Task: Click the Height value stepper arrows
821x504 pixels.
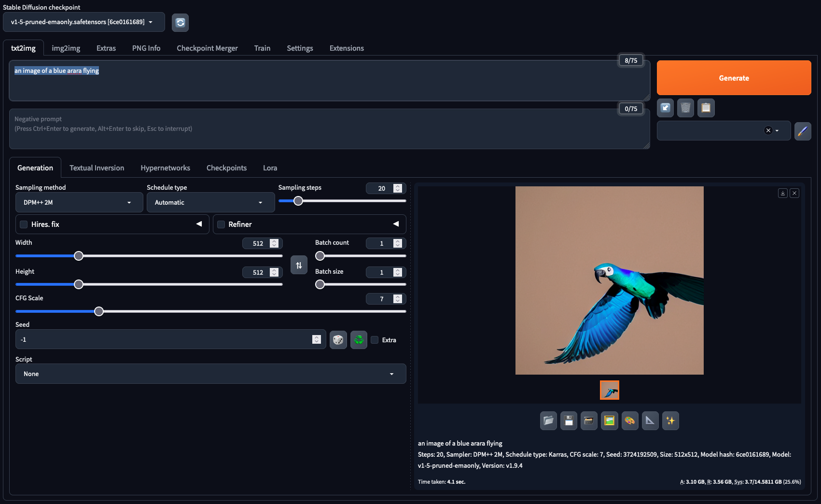Action: click(x=274, y=272)
